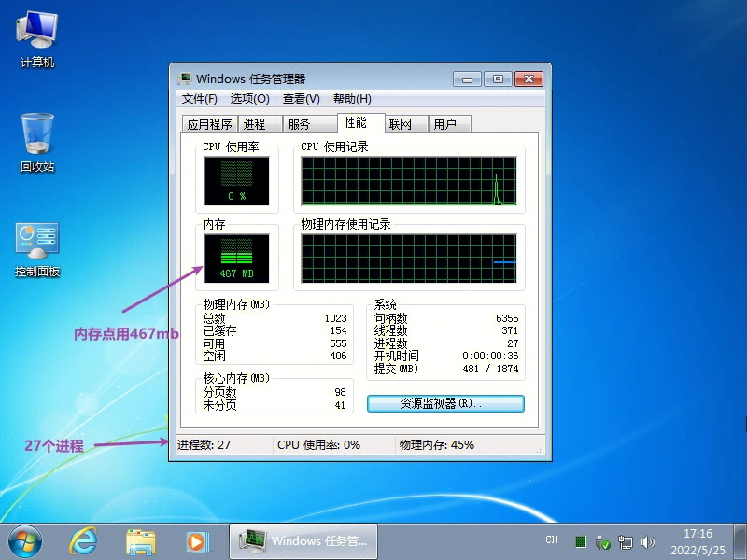747x560 pixels.
Task: Click the 资源监视器(R)... button
Action: coord(445,404)
